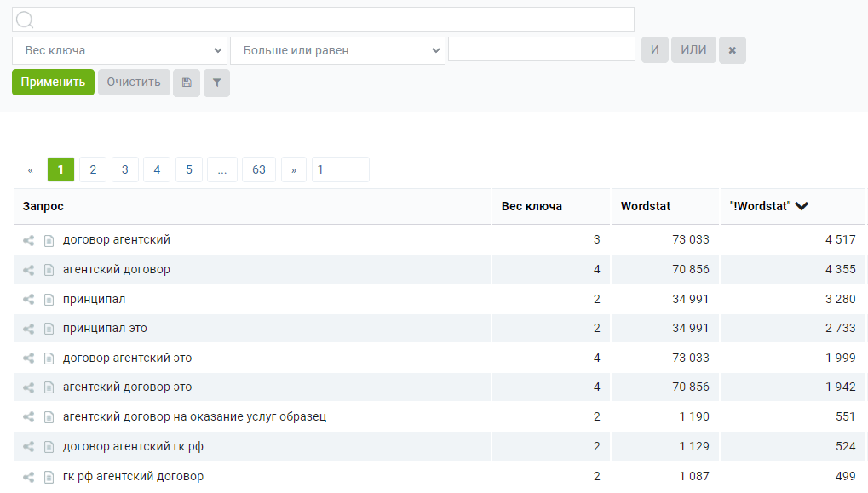Click the page number input box
The height and width of the screenshot is (493, 868).
pos(341,169)
